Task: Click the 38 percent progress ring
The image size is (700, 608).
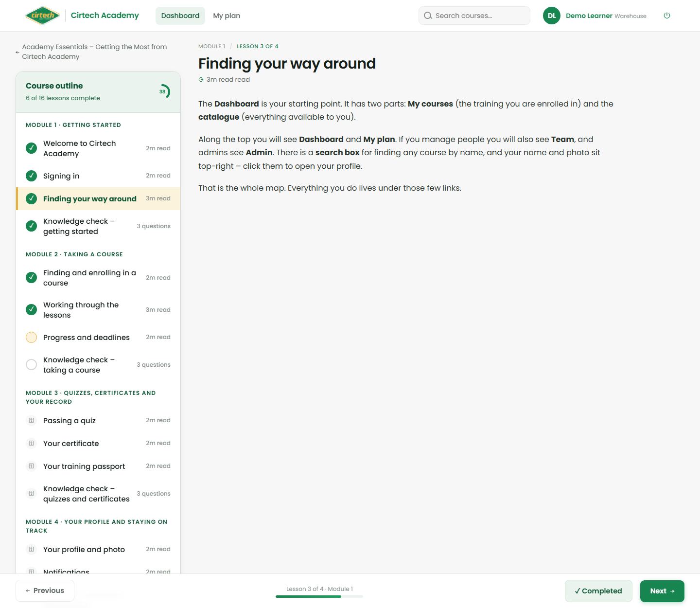Action: pyautogui.click(x=163, y=91)
